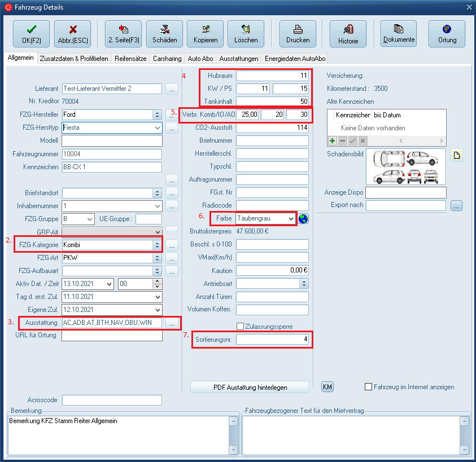Print using the Drucken button
This screenshot has height=462, width=476.
coord(298,34)
